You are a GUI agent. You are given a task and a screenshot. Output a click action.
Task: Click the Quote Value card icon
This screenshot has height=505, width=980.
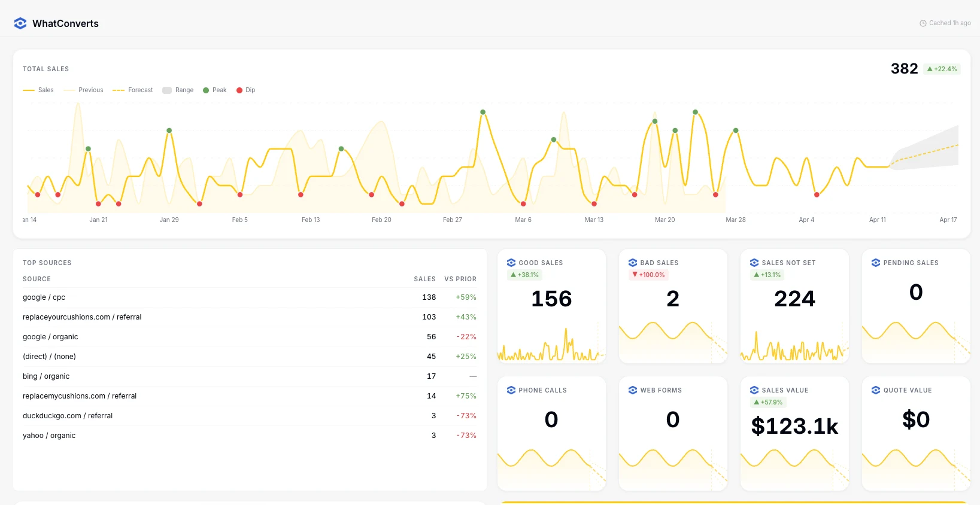click(x=876, y=390)
